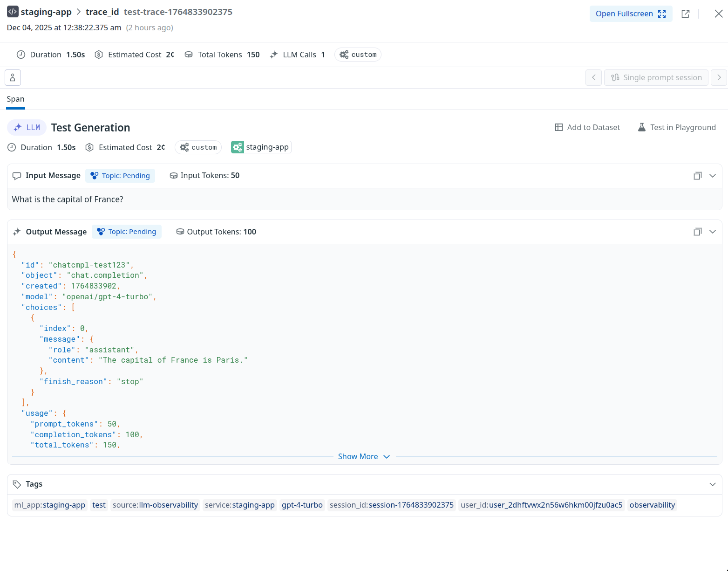Click the Test in Playground icon
This screenshot has height=571, width=728.
[x=641, y=127]
